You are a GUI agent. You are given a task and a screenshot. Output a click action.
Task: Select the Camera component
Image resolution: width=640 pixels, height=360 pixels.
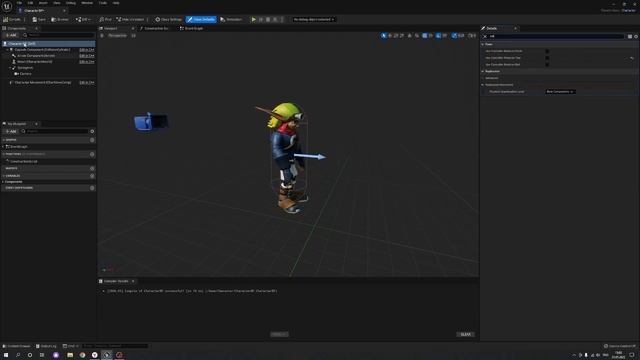25,74
